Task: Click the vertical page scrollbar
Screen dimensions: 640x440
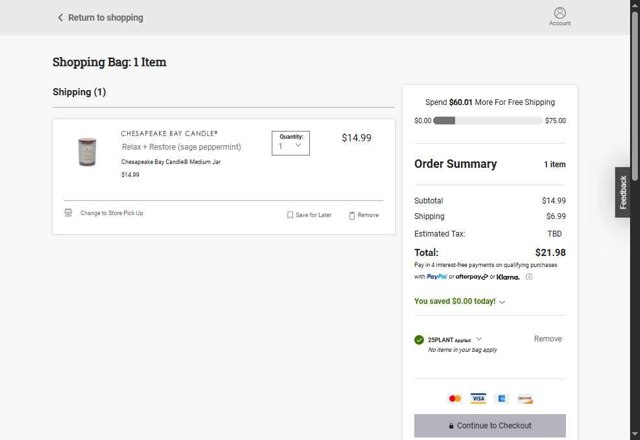Action: (635, 96)
